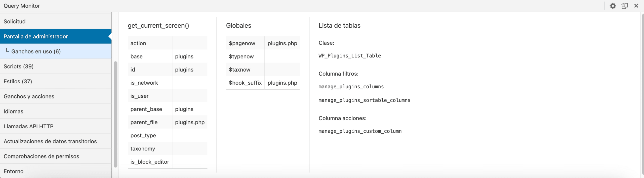Image resolution: width=644 pixels, height=178 pixels.
Task: Open the Entorno panel
Action: (x=13, y=171)
